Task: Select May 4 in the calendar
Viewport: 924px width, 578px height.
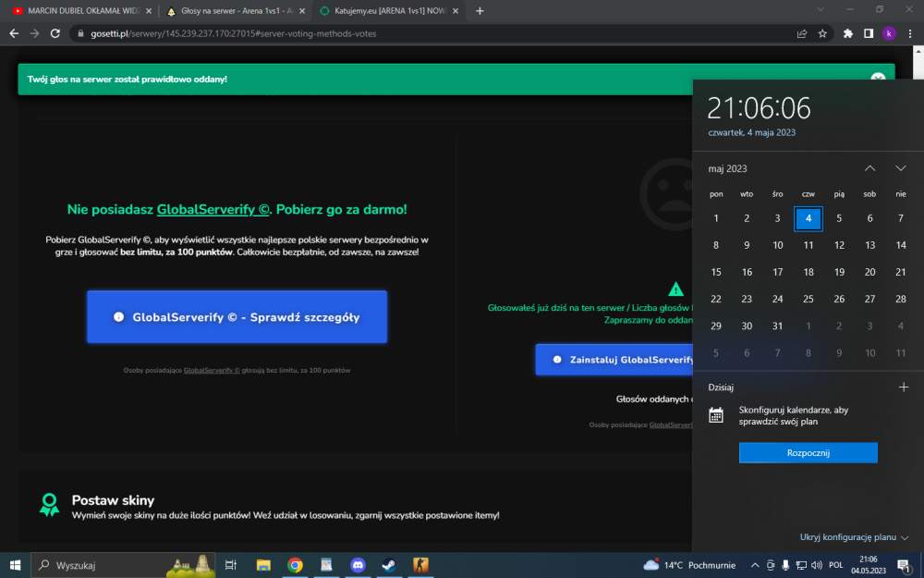Action: click(808, 218)
